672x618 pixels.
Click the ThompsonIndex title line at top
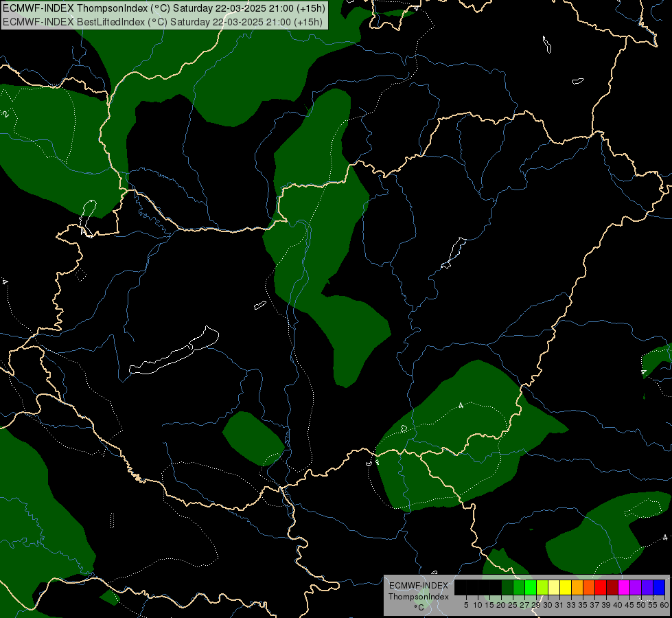tap(164, 8)
